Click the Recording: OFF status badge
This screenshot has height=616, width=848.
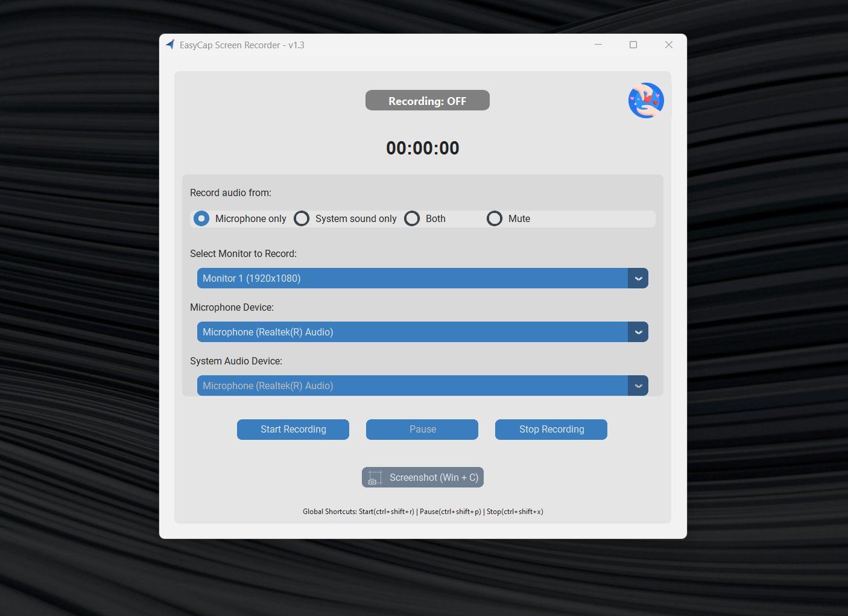[x=427, y=100]
